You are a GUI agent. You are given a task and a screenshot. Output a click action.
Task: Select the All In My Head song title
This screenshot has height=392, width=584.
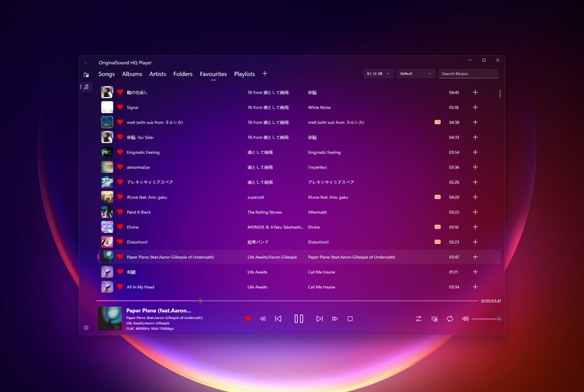140,287
